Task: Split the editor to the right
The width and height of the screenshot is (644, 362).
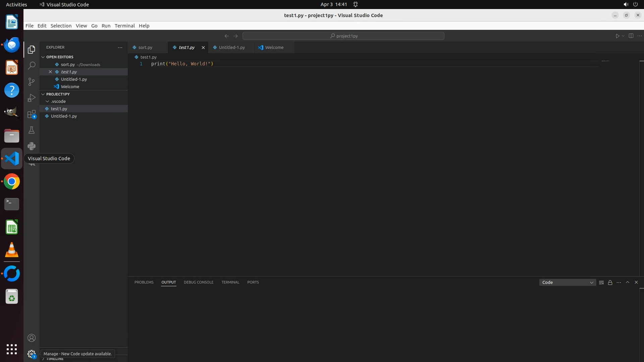Action: (631, 36)
